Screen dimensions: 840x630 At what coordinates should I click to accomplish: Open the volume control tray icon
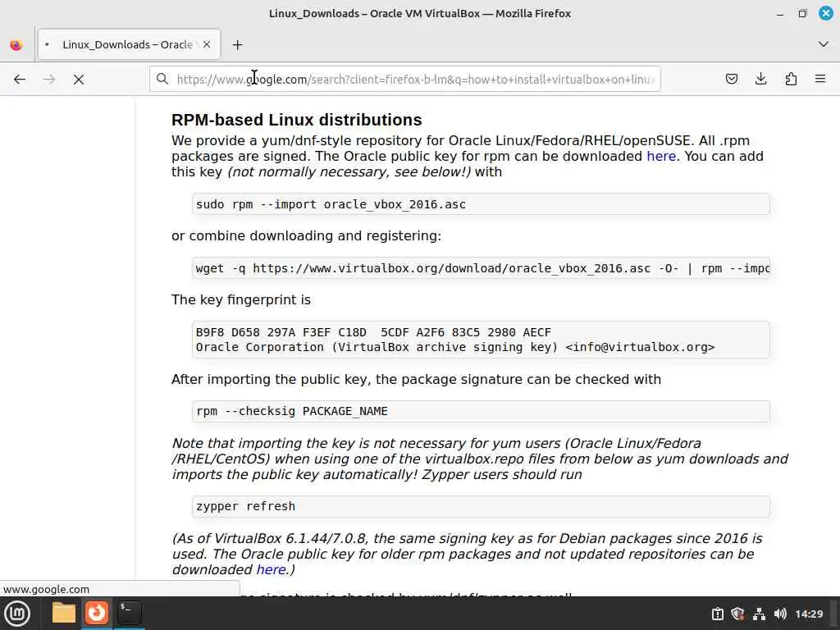pyautogui.click(x=780, y=614)
